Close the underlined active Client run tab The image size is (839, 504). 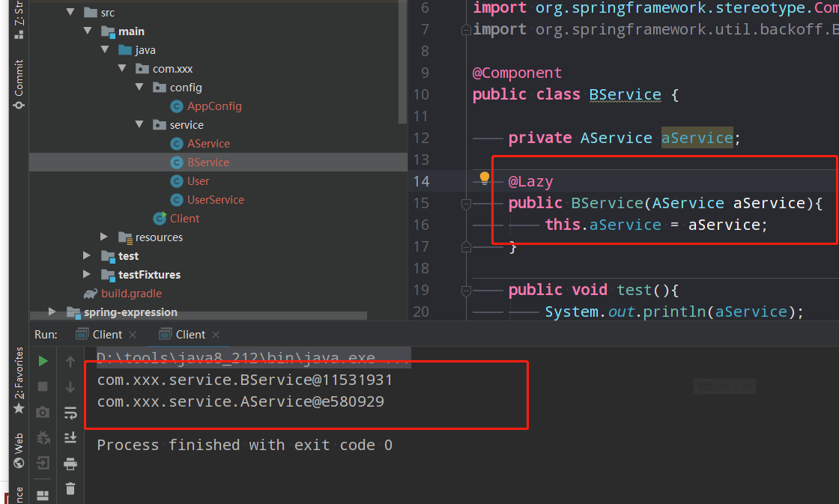click(x=216, y=335)
